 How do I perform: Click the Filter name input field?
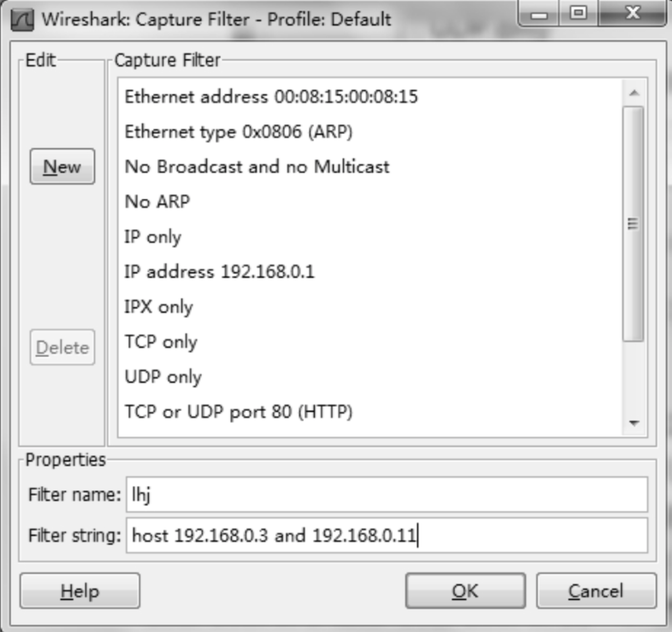point(387,494)
